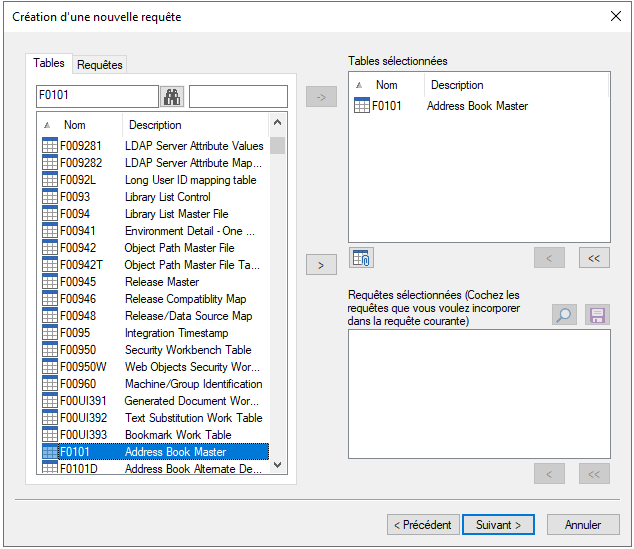Select F00942T Object Path Master File Ta... row
634x549 pixels.
click(155, 264)
